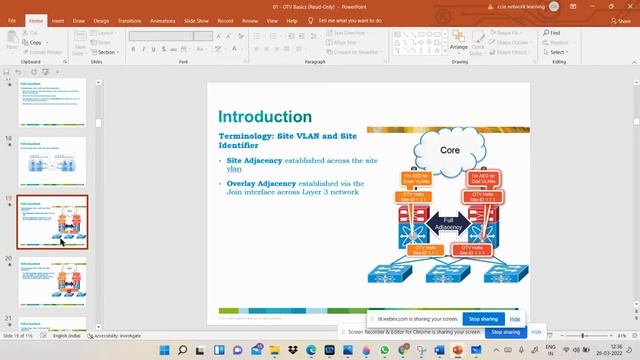
Task: Click Save in the Quick Access Toolbar
Action: [7, 72]
